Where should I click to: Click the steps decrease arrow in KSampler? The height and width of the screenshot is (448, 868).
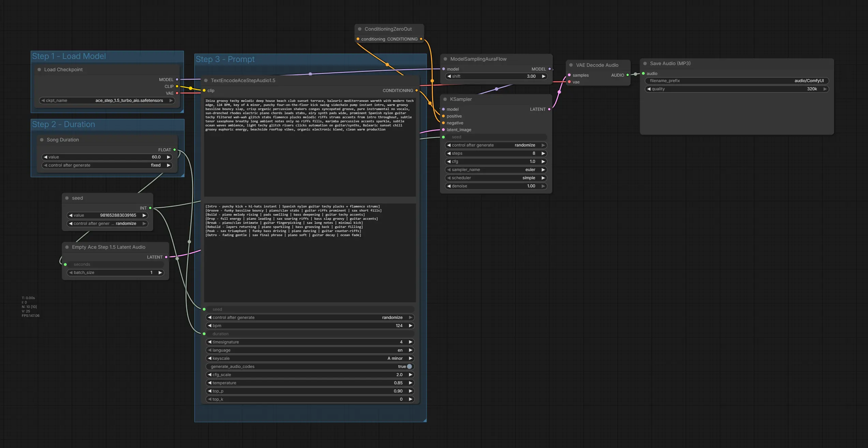pyautogui.click(x=449, y=153)
